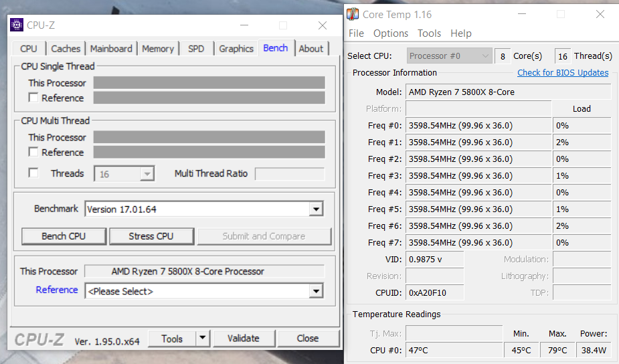Click the VID value 0.9875 v
619x364 pixels.
click(x=435, y=260)
